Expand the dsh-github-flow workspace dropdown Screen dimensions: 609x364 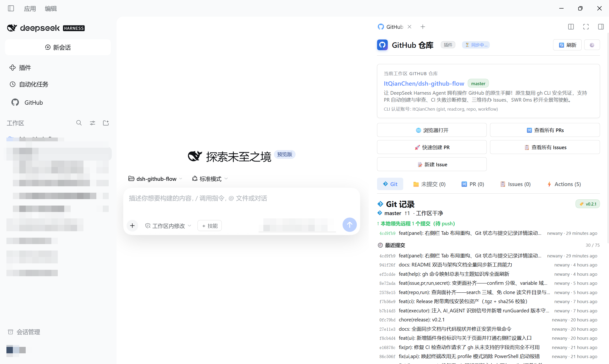coord(155,179)
